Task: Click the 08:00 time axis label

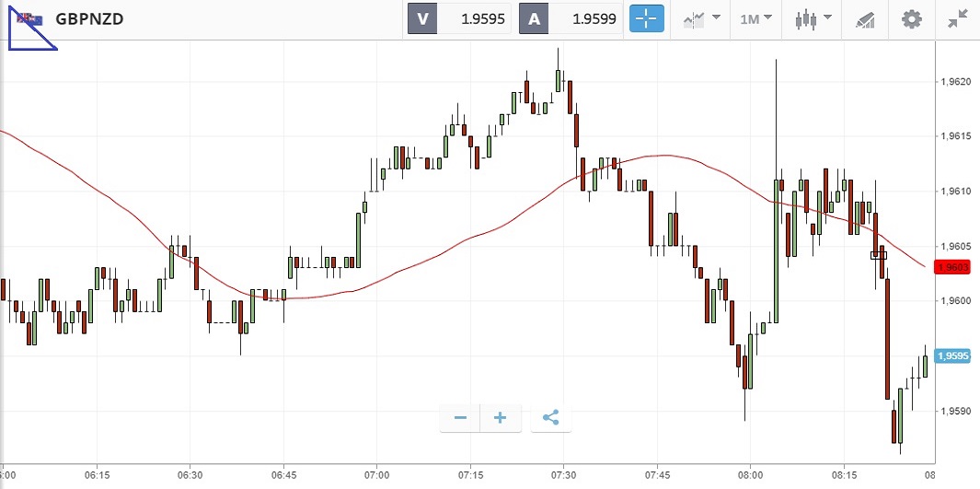Action: 750,475
